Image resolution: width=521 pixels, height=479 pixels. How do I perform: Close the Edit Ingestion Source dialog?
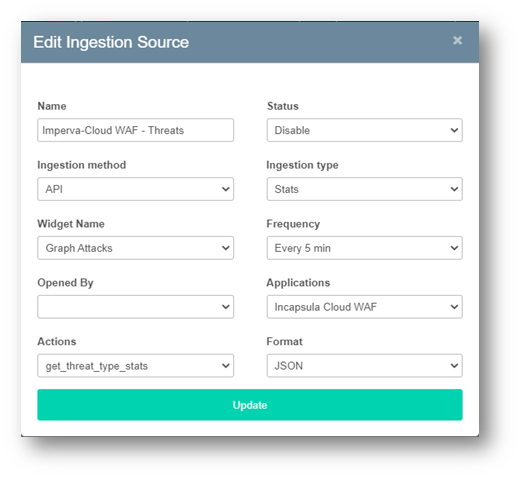tap(457, 40)
